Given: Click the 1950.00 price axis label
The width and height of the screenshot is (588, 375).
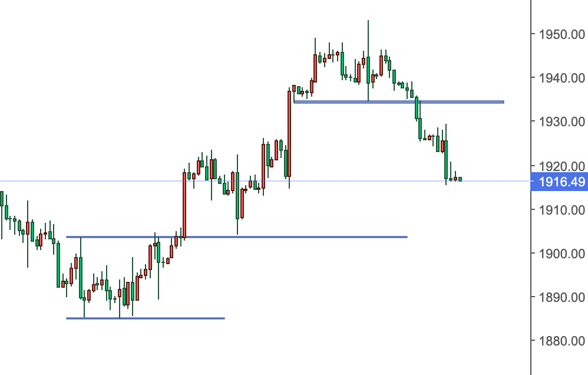Looking at the screenshot, I should click(558, 34).
